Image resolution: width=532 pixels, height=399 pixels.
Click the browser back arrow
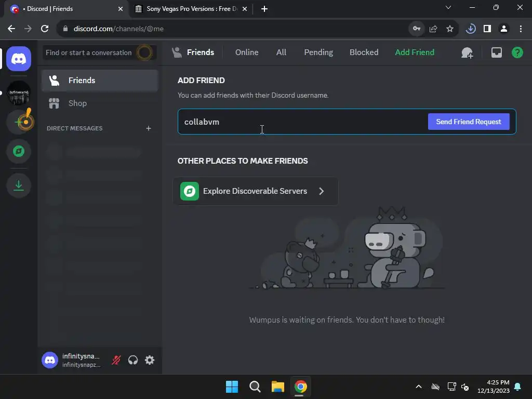pos(11,29)
